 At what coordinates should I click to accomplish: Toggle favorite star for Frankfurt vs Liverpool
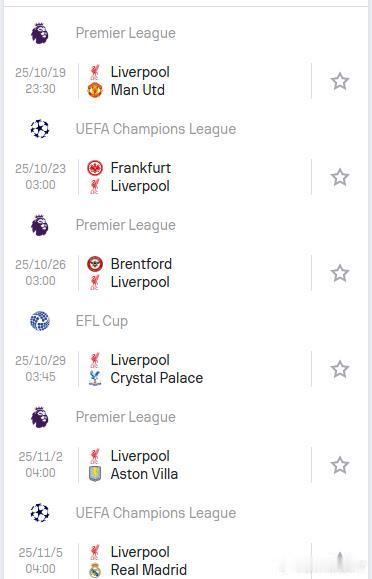pyautogui.click(x=339, y=177)
